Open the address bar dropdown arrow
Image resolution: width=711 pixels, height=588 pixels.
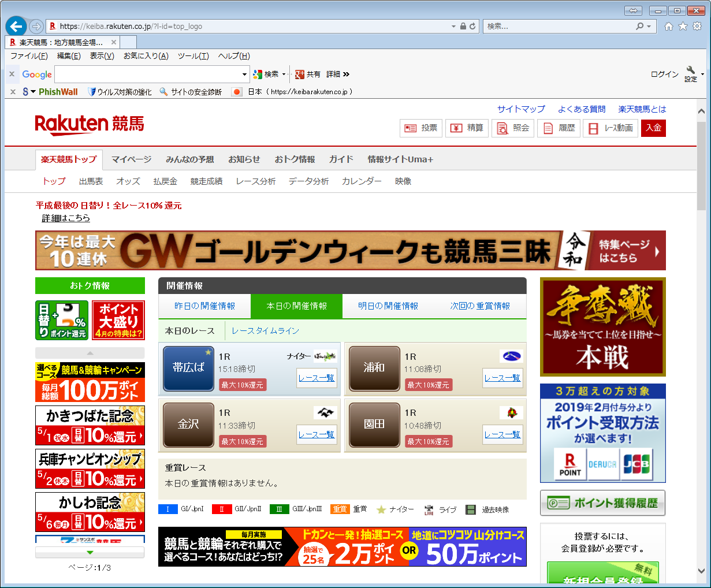click(453, 27)
